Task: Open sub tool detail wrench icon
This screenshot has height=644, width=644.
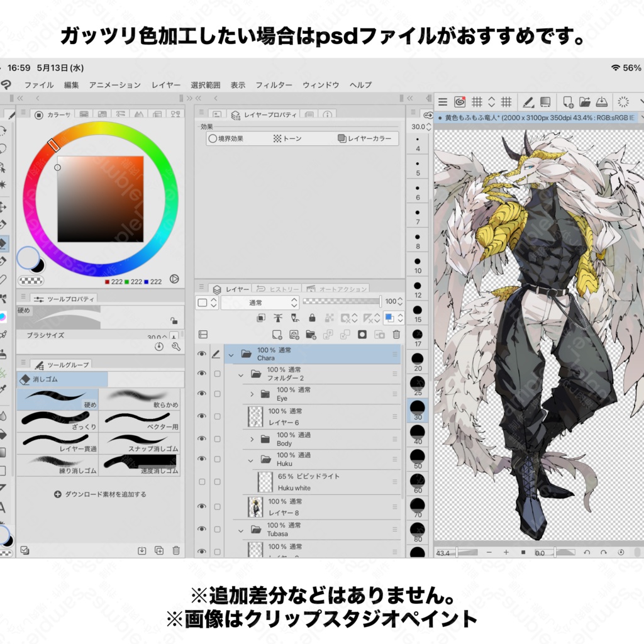Action: click(176, 347)
